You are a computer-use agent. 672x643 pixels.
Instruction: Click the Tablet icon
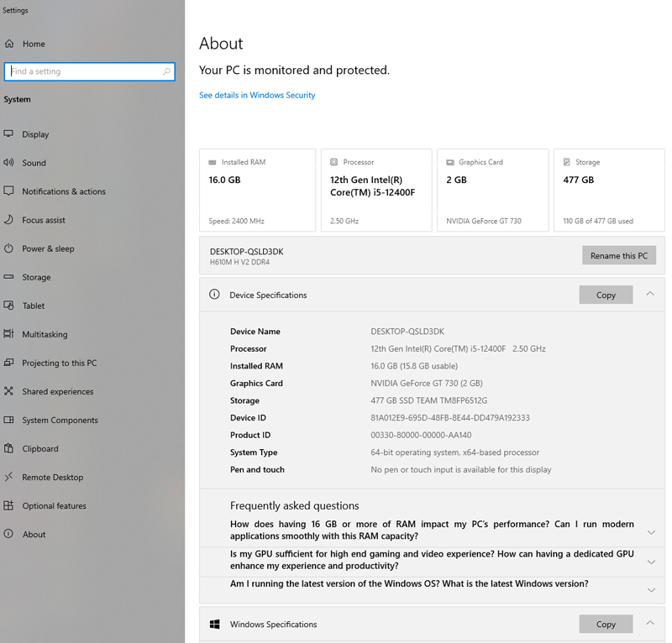click(8, 306)
